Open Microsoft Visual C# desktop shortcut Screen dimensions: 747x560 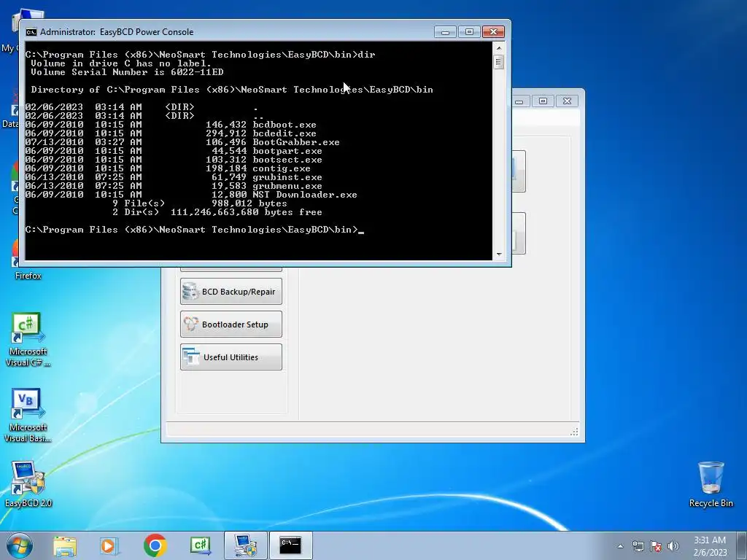[28, 340]
